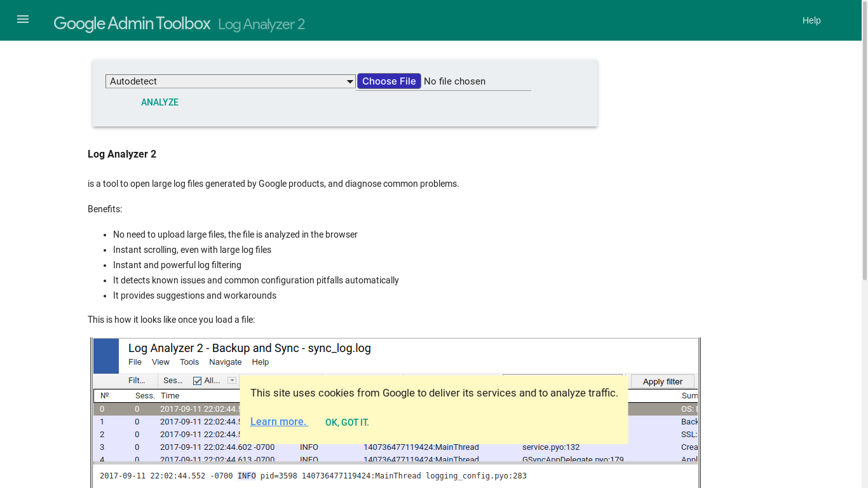868x488 pixels.
Task: Click 'It detects known issues' bullet
Action: [256, 280]
